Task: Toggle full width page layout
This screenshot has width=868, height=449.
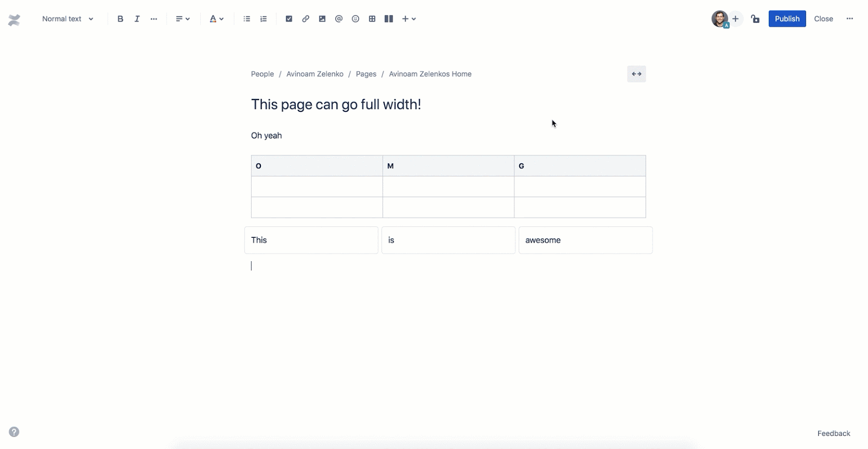Action: pyautogui.click(x=636, y=74)
